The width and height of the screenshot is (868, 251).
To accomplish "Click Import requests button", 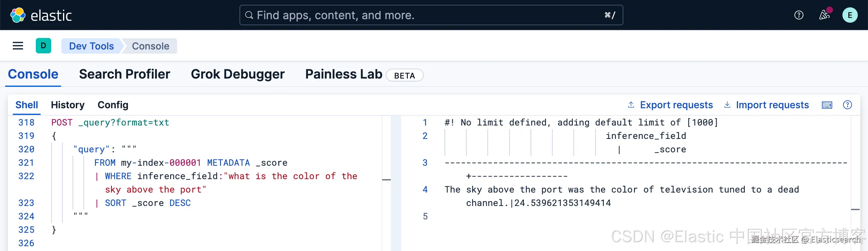I will tap(766, 105).
